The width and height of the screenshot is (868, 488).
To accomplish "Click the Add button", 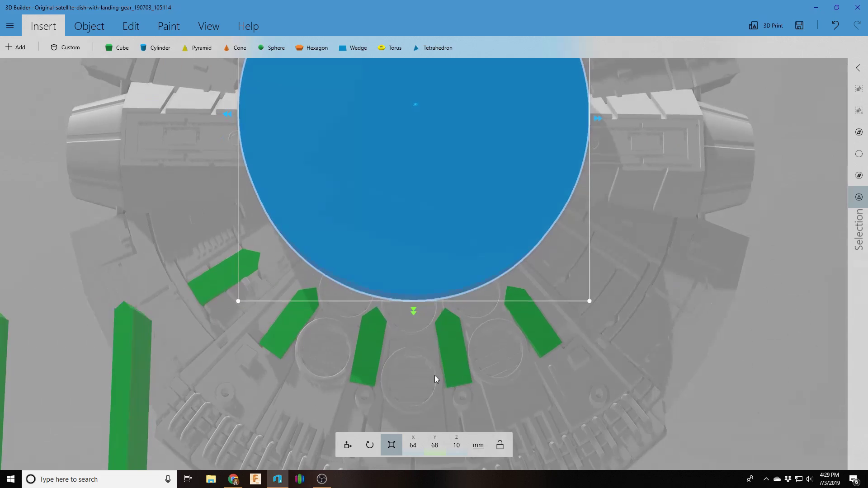I will pyautogui.click(x=15, y=47).
